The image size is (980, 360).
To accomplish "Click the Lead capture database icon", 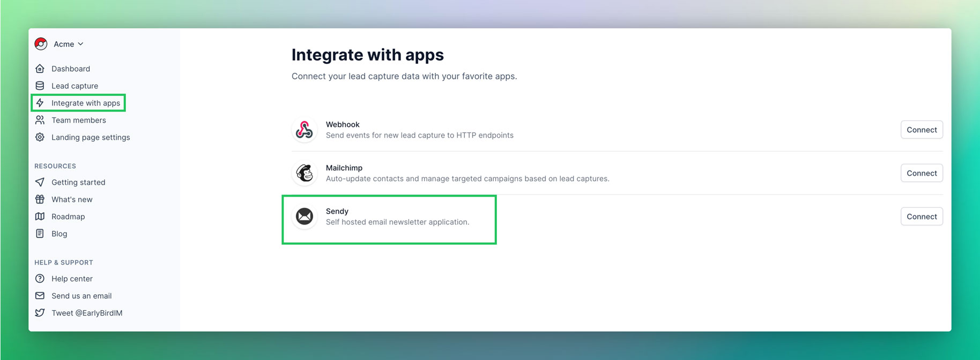I will tap(40, 86).
